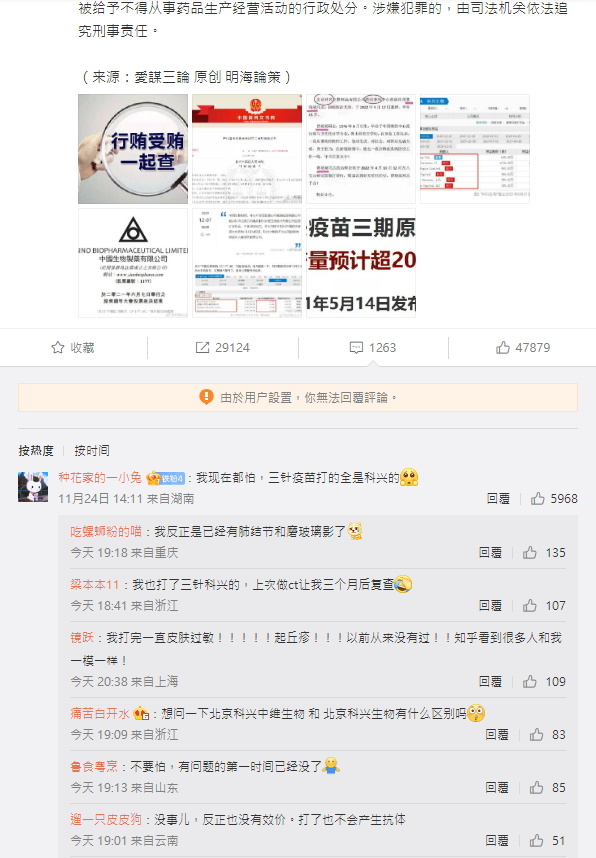Click thumbs-up icon with 135 likes
Image resolution: width=596 pixels, height=858 pixels.
(x=530, y=552)
